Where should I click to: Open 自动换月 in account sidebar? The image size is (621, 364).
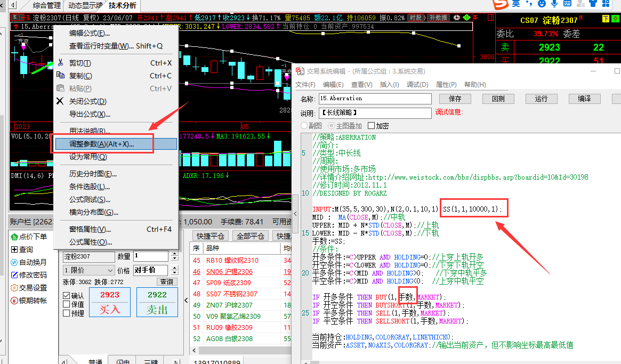tap(29, 262)
